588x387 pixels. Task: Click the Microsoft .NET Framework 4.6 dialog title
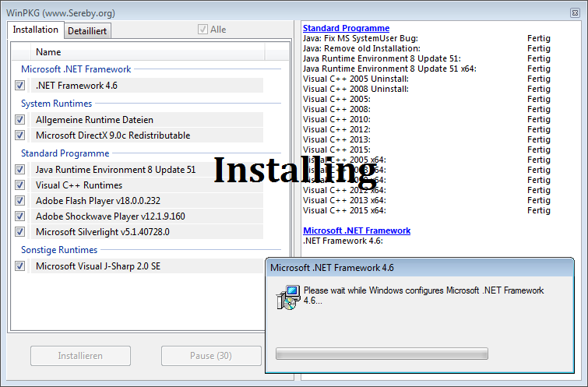[x=332, y=268]
